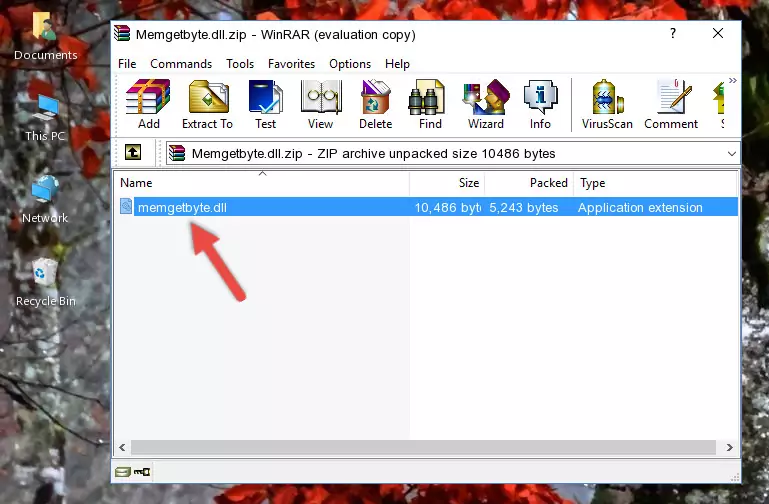Image resolution: width=769 pixels, height=504 pixels.
Task: Open the Tools menu
Action: tap(240, 64)
